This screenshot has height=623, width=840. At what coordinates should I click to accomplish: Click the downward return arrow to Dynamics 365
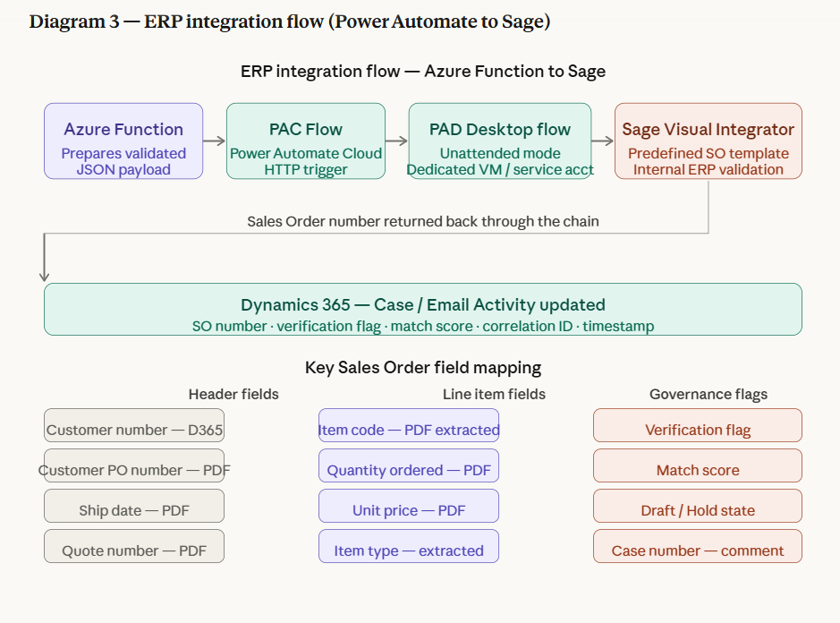(45, 258)
